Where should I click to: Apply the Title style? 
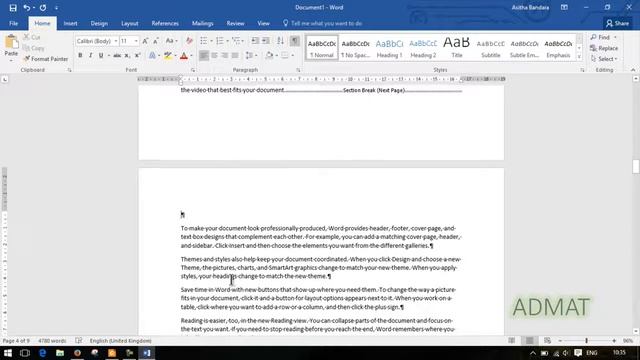pyautogui.click(x=457, y=48)
